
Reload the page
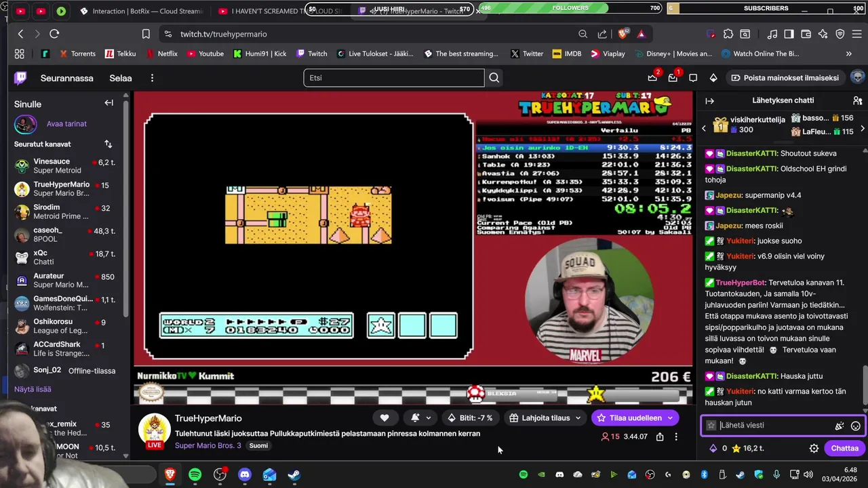point(54,34)
